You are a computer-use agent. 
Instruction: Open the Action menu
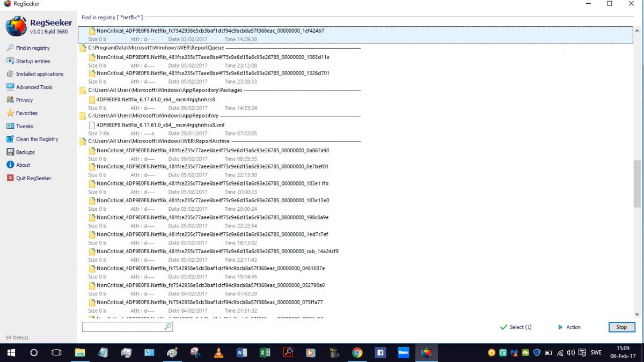[569, 327]
